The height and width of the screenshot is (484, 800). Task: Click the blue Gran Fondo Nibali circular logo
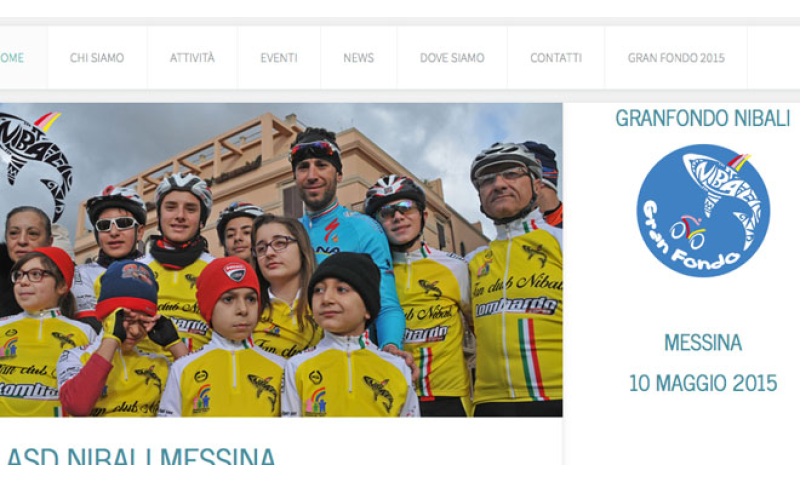703,210
